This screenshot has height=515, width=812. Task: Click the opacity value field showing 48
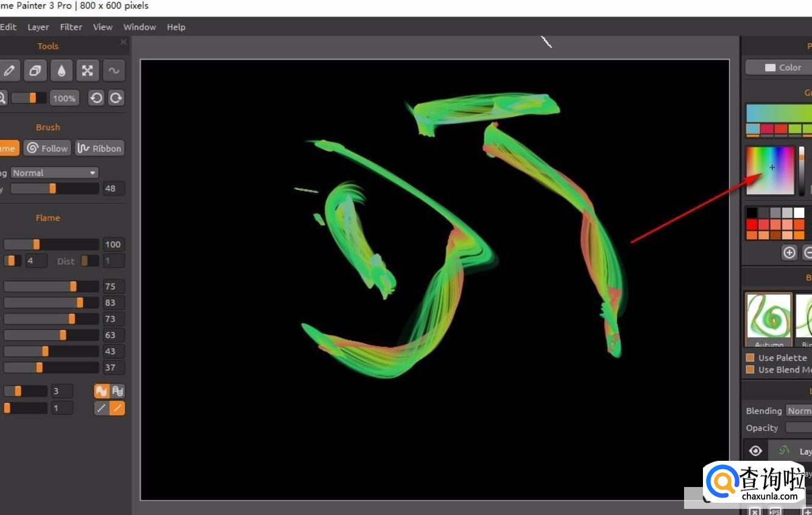(113, 189)
